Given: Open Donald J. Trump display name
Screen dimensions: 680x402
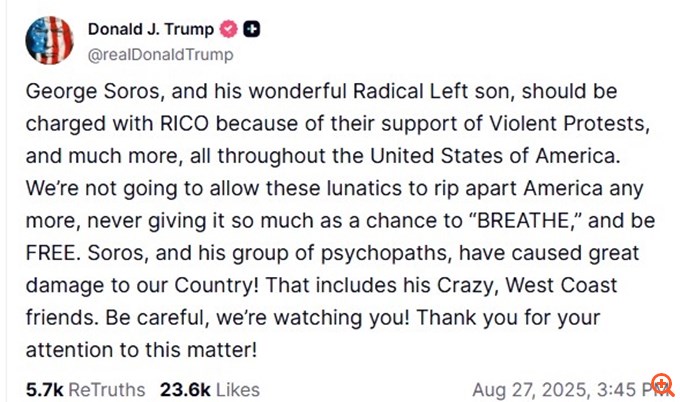Looking at the screenshot, I should 151,29.
